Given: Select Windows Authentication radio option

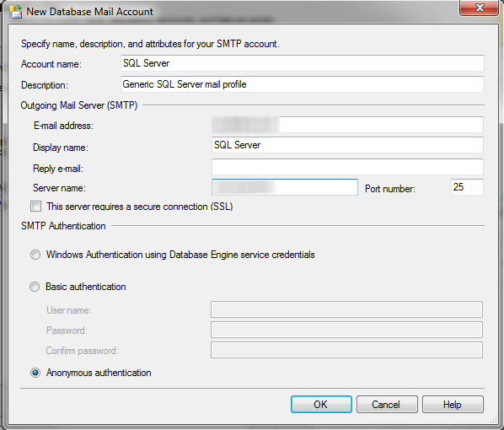Looking at the screenshot, I should pyautogui.click(x=35, y=255).
